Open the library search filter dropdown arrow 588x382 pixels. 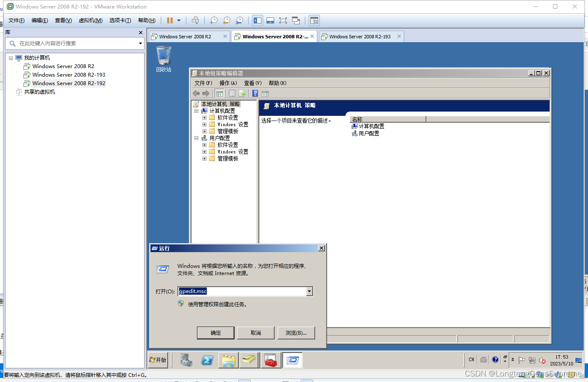coord(140,43)
